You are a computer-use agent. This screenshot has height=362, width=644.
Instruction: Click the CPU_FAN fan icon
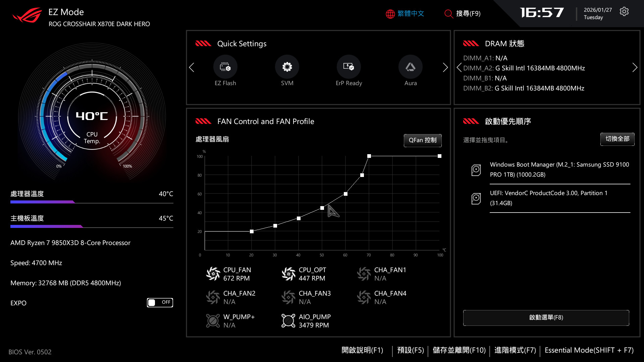[213, 274]
